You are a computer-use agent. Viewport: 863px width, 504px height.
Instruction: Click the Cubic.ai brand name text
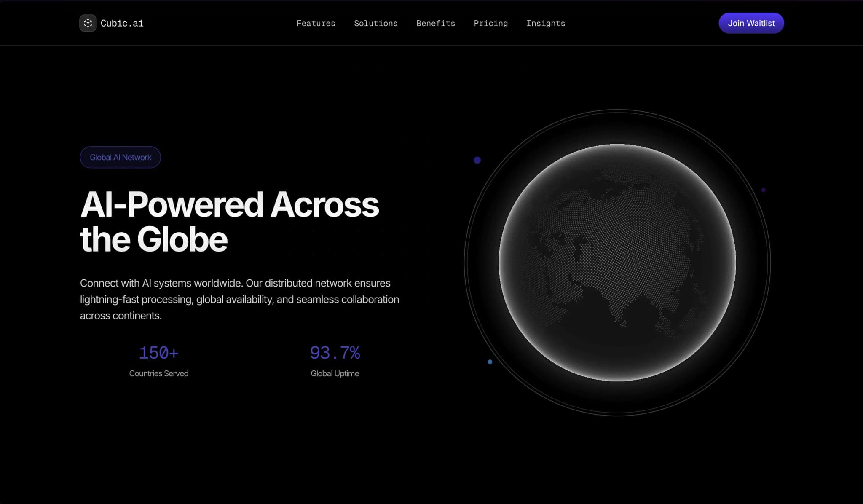(122, 24)
